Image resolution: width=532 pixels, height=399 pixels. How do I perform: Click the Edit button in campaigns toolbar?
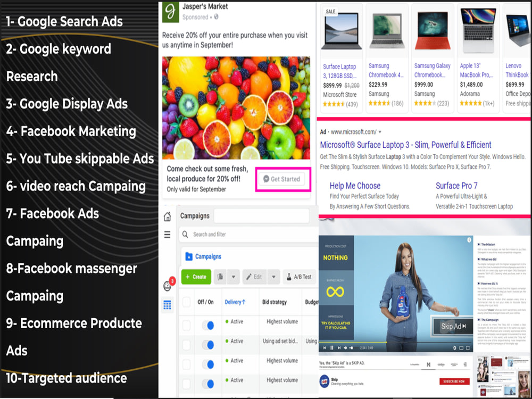254,277
